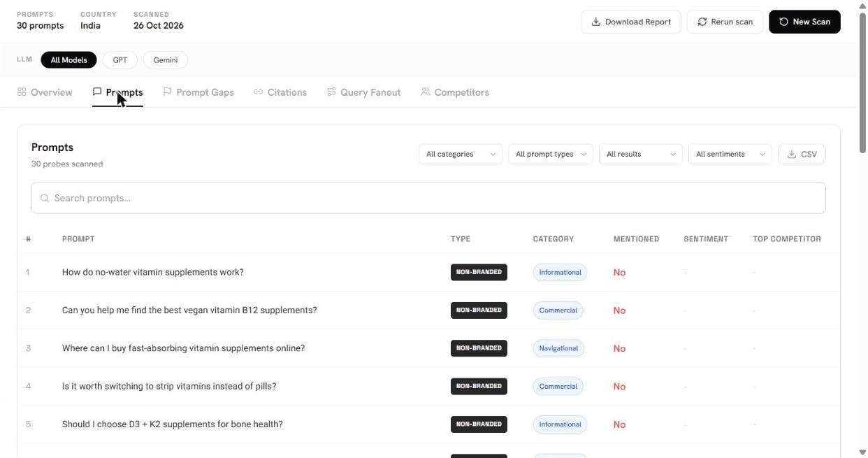Image resolution: width=868 pixels, height=458 pixels.
Task: Click the page vertical scrollbar thumb
Action: click(862, 82)
